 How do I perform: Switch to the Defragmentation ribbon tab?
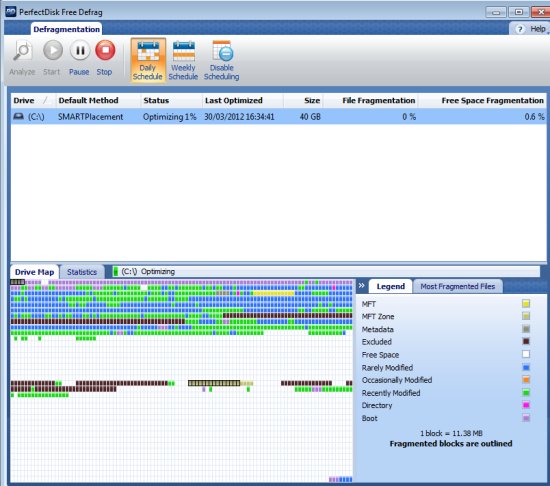click(x=66, y=29)
